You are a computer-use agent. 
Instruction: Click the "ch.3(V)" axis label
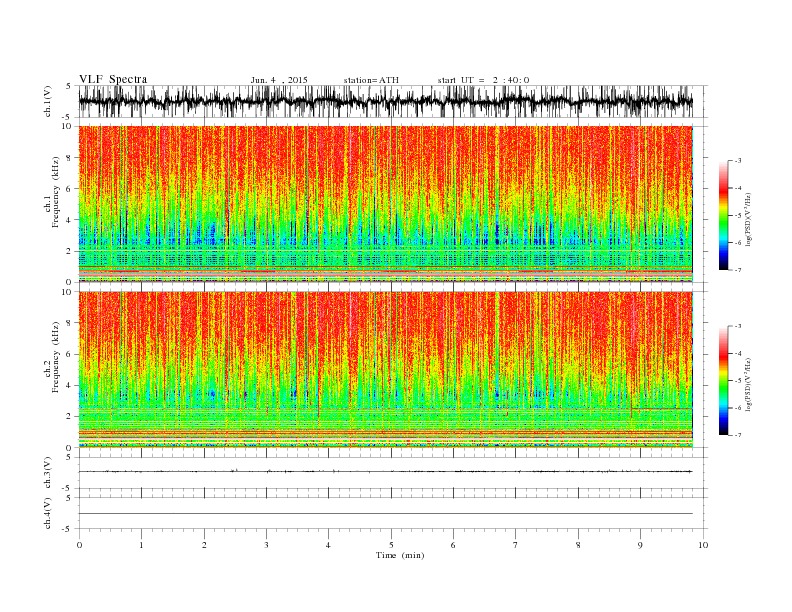pyautogui.click(x=48, y=473)
